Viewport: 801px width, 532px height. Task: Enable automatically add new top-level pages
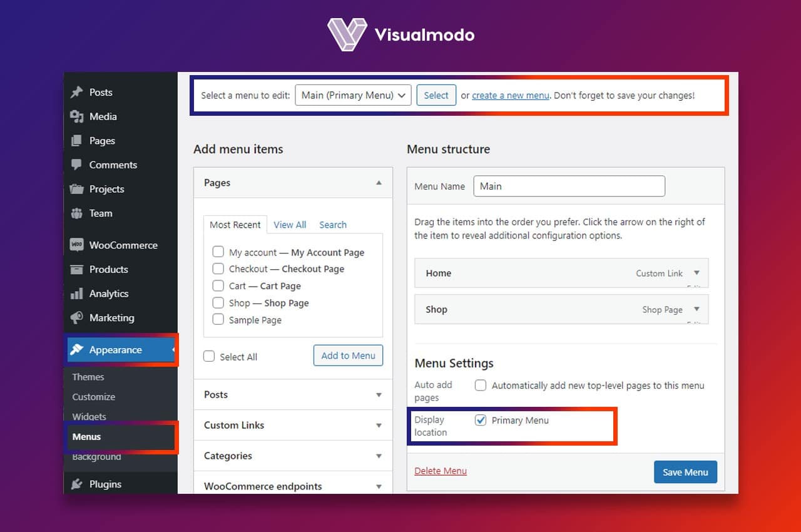click(x=480, y=386)
